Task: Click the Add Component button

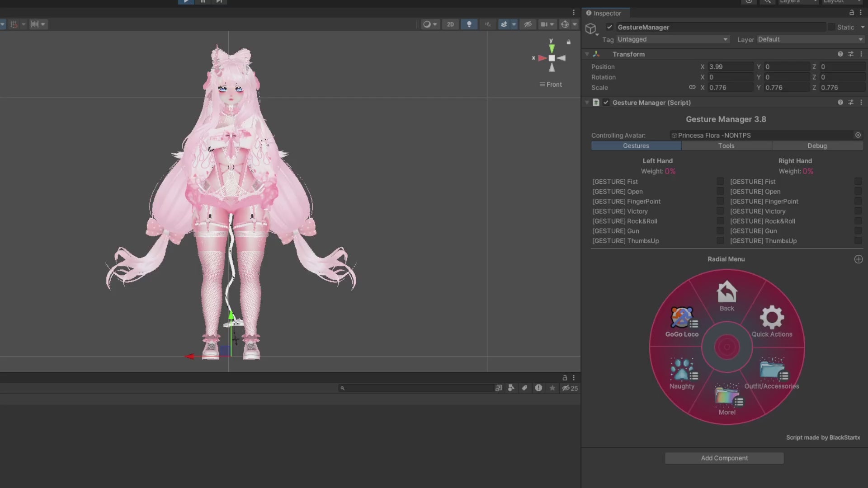Action: (x=724, y=458)
